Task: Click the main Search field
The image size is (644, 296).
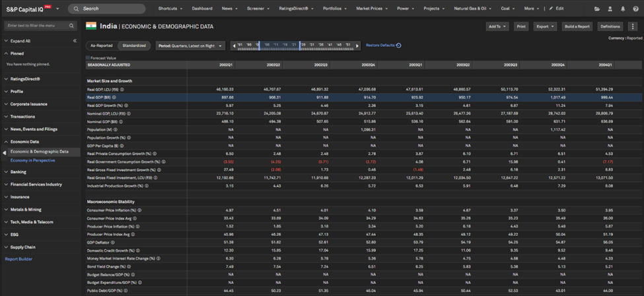Action: coord(107,9)
